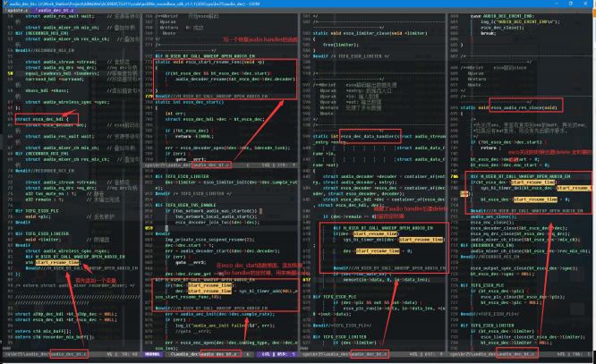The image size is (596, 364).
Task: Switch to the update.c tab
Action: pyautogui.click(x=17, y=10)
